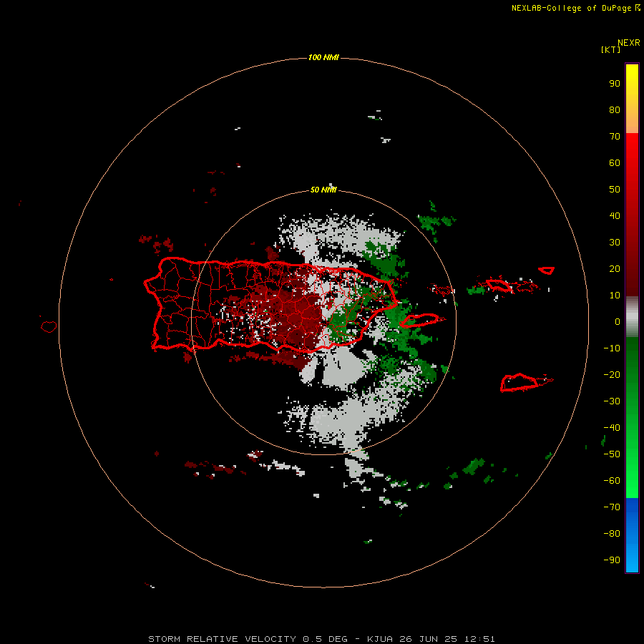Click the 100 NMI range ring label
This screenshot has height=644, width=644.
pyautogui.click(x=323, y=57)
